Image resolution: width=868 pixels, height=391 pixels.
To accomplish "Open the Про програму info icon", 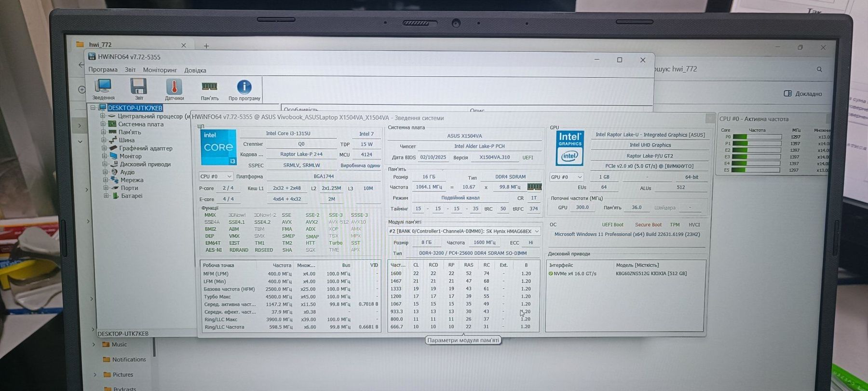I will point(244,87).
